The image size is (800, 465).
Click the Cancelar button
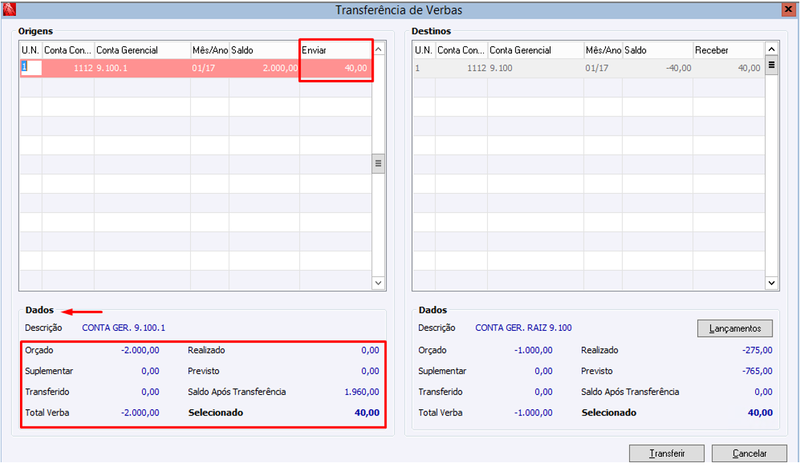(749, 453)
